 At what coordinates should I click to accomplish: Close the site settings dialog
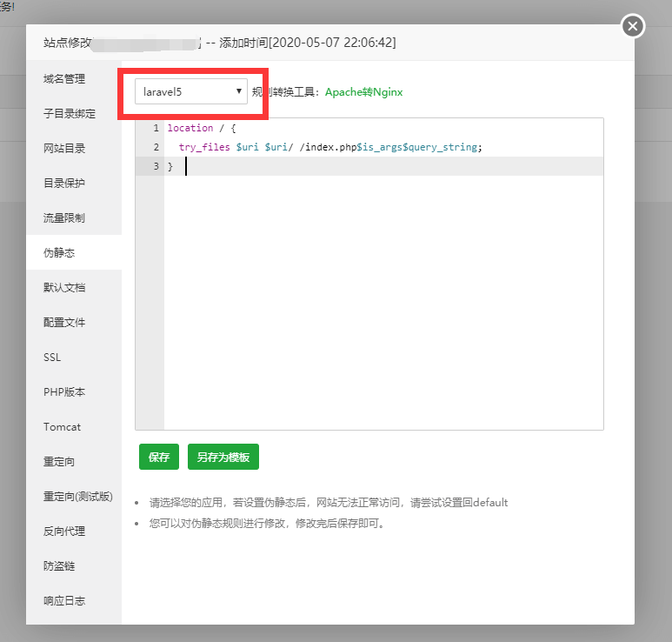click(x=633, y=26)
